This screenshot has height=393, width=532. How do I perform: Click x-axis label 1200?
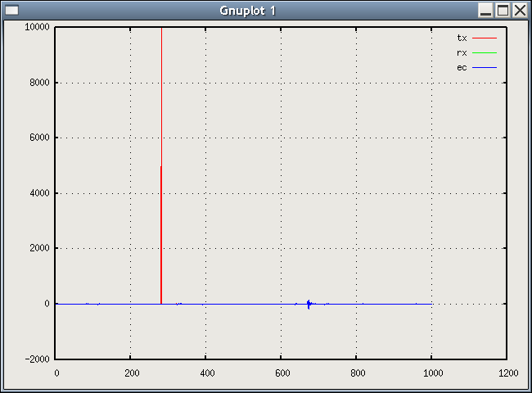click(x=508, y=373)
